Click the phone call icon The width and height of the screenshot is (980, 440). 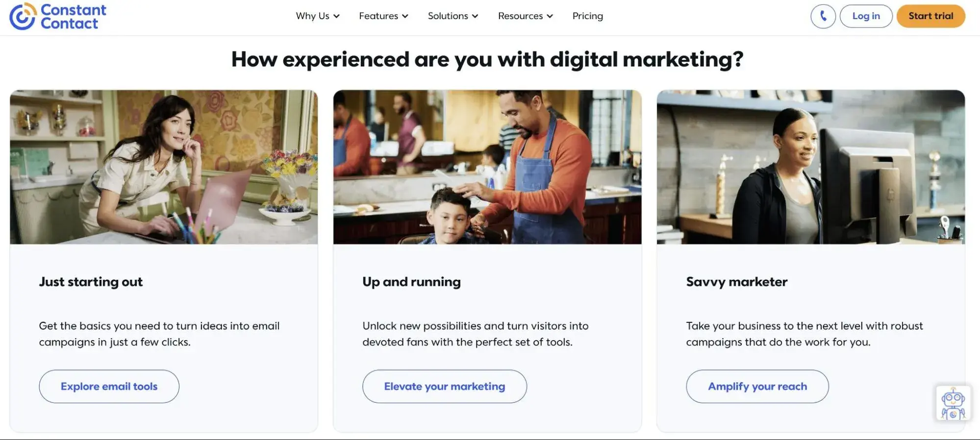point(823,16)
